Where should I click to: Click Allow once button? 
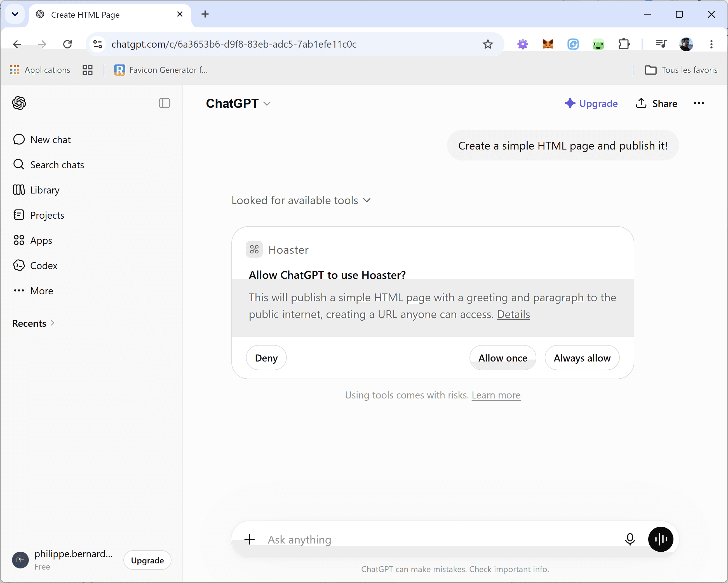point(502,358)
